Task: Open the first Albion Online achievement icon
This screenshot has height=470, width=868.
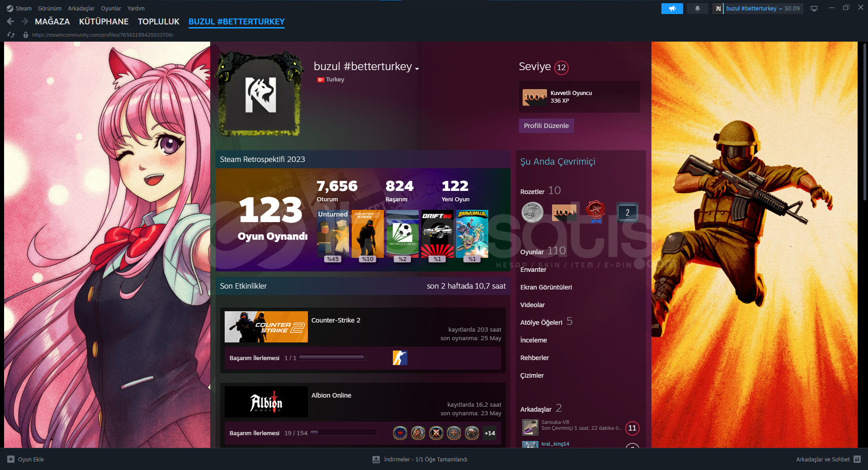Action: pos(400,433)
